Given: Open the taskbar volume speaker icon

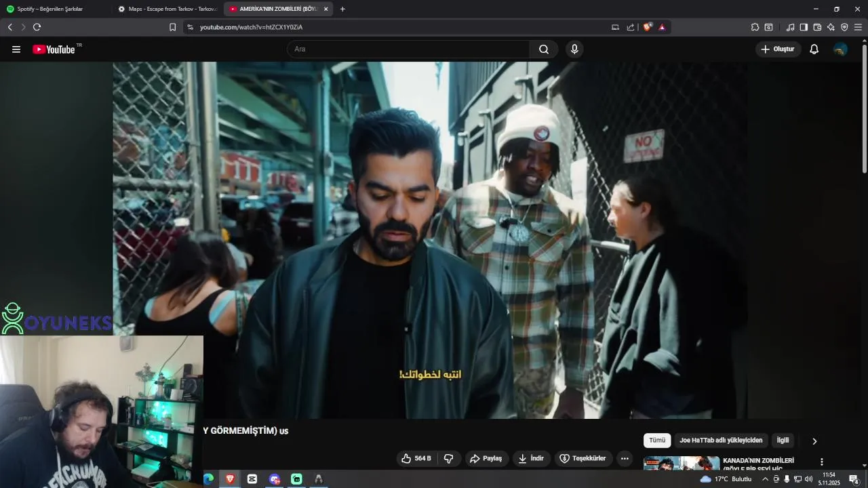Looking at the screenshot, I should coord(808,479).
